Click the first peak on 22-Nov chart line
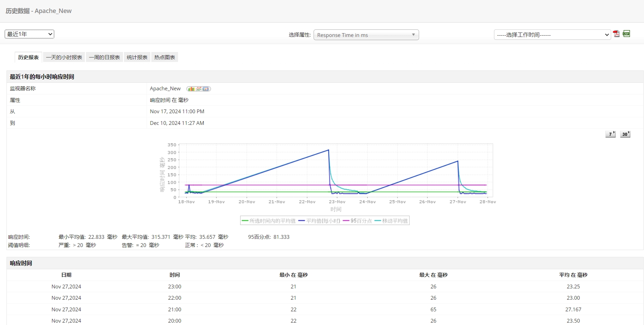 [x=329, y=150]
